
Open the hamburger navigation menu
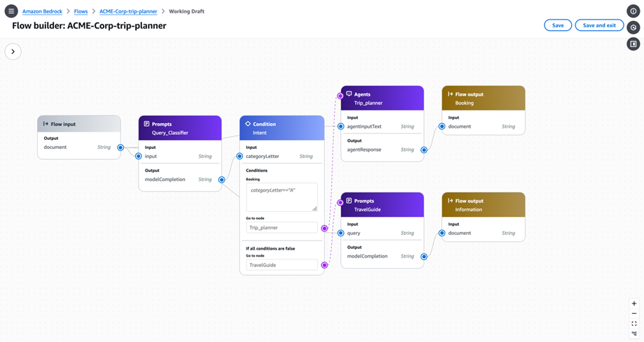(11, 11)
